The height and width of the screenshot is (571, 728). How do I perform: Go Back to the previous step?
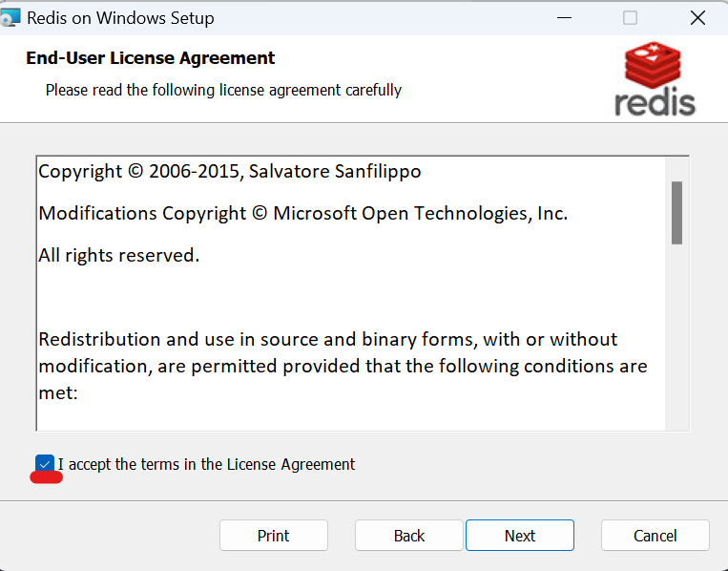pyautogui.click(x=409, y=536)
